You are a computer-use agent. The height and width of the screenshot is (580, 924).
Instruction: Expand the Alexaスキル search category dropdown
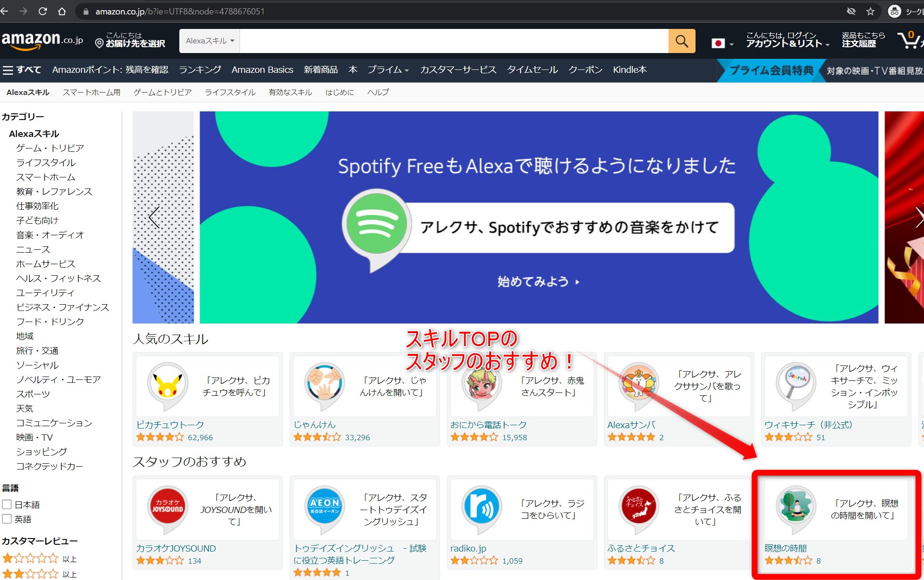(x=210, y=41)
